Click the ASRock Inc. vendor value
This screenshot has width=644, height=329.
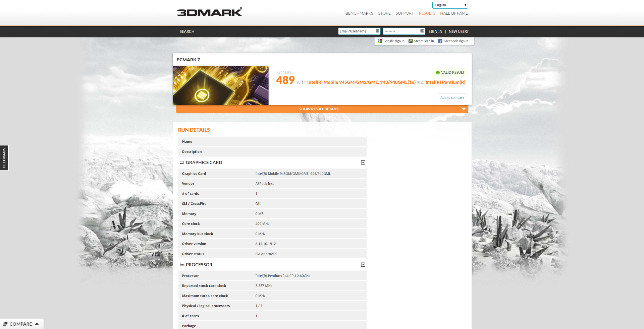tap(264, 184)
